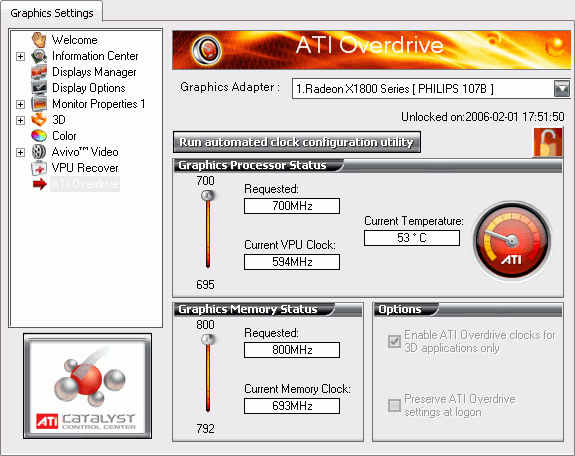The image size is (575, 456).
Task: Click the Monitor Properties 1 icon
Action: 39,104
